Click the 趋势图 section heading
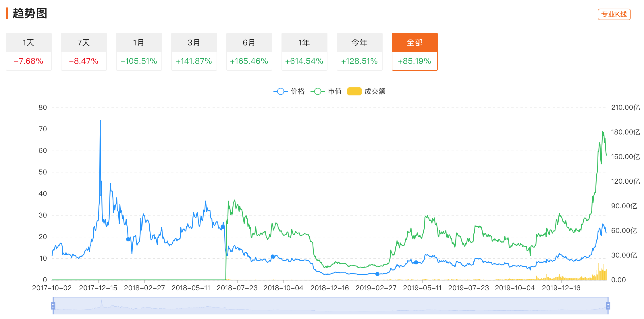 (30, 13)
